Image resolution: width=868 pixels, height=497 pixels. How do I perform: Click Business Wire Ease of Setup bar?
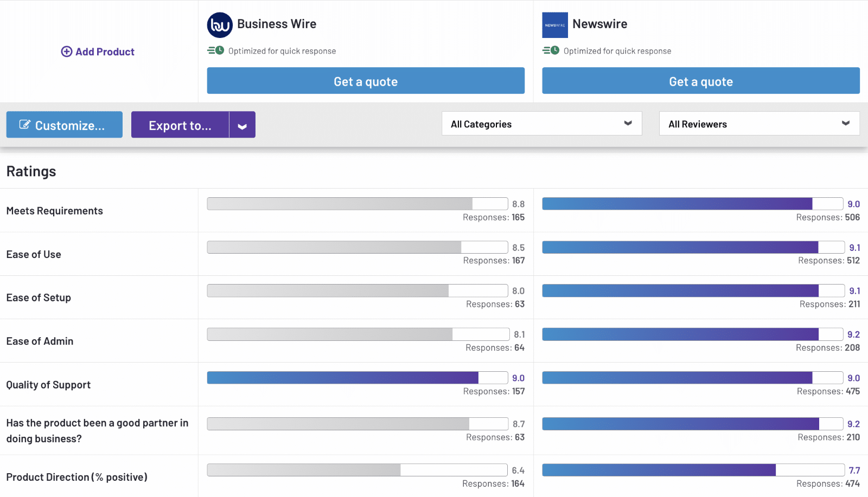click(358, 291)
